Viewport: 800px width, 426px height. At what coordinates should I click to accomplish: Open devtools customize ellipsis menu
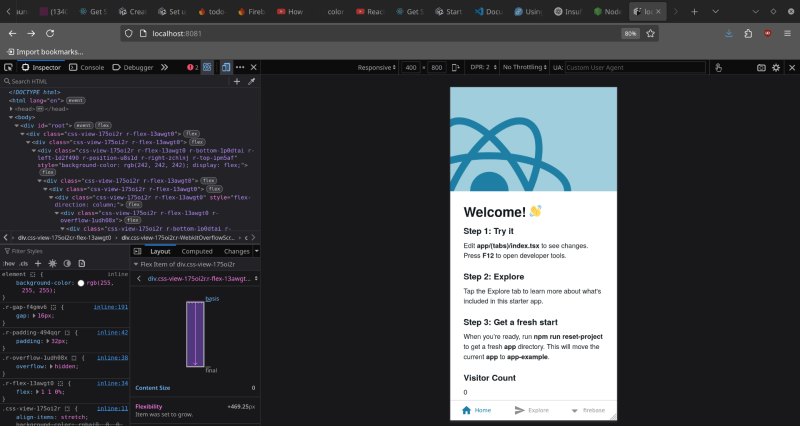pyautogui.click(x=240, y=67)
